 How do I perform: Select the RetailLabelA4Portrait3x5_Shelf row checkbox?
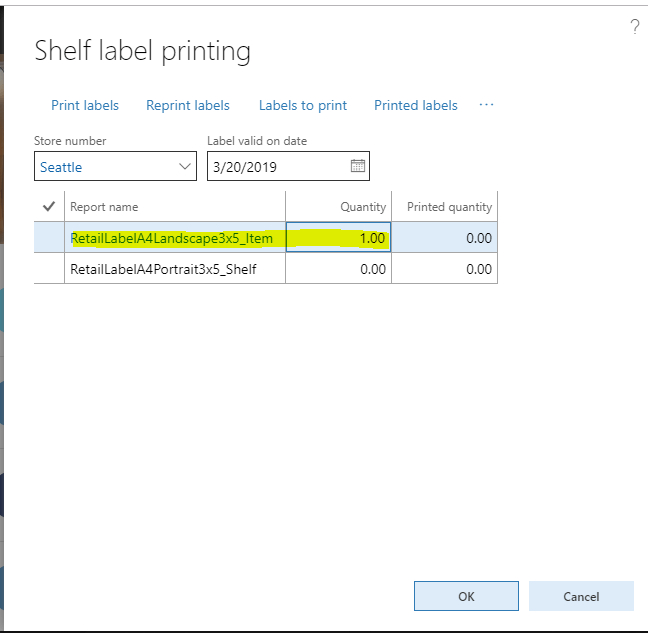(x=49, y=269)
